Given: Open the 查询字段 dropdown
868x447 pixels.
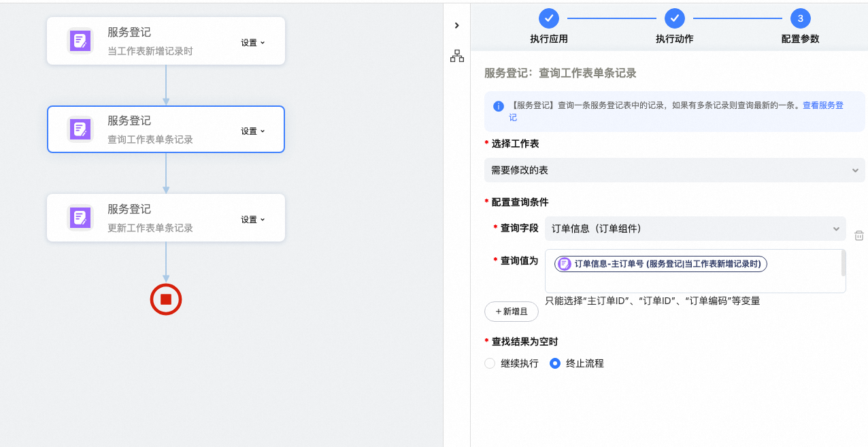Looking at the screenshot, I should tap(695, 229).
